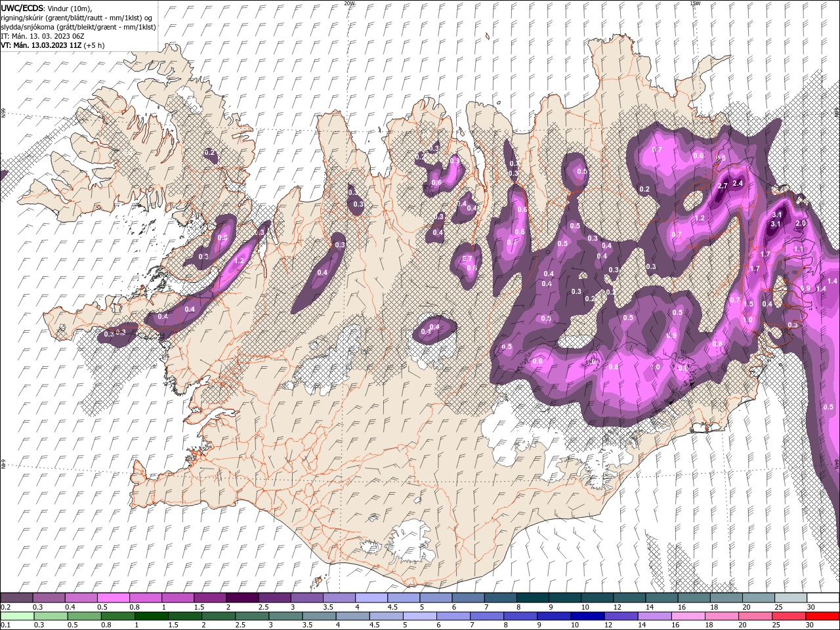The width and height of the screenshot is (840, 630).
Task: Click the lavender 4 snow legend swatch
Action: 371,598
